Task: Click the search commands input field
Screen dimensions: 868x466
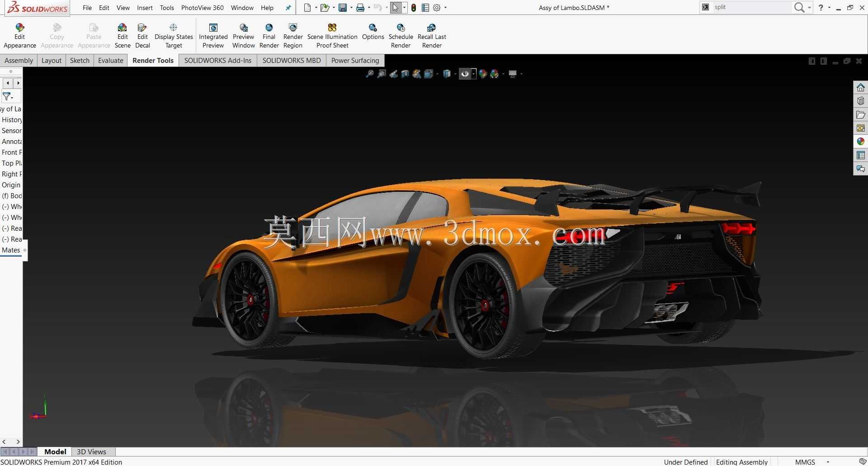Action: (752, 7)
